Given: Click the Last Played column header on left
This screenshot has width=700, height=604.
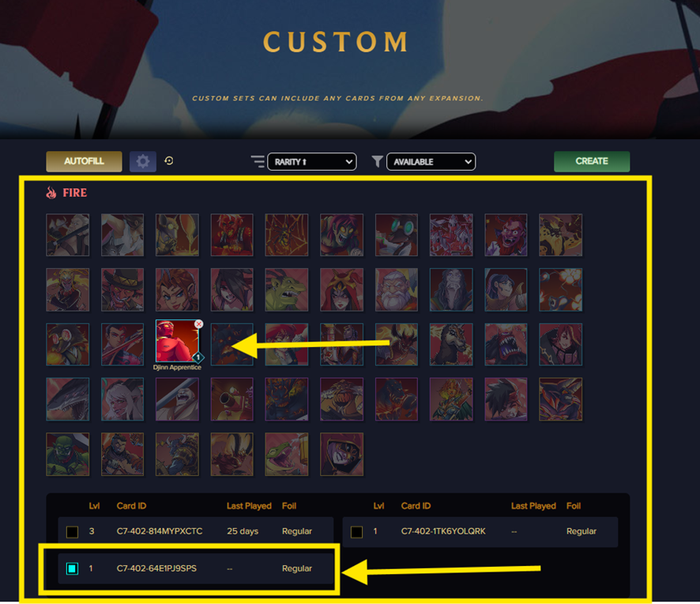Looking at the screenshot, I should pyautogui.click(x=249, y=506).
